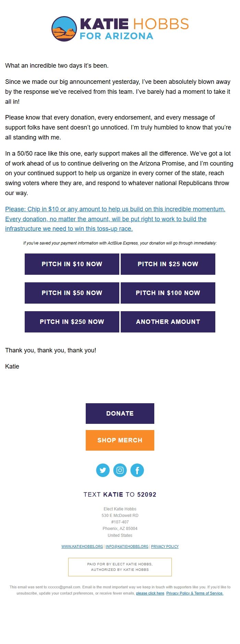Viewport: 240px width, 644px height.
Task: Click the INFO@KATIEHOBBS.ORG email link
Action: (x=127, y=546)
